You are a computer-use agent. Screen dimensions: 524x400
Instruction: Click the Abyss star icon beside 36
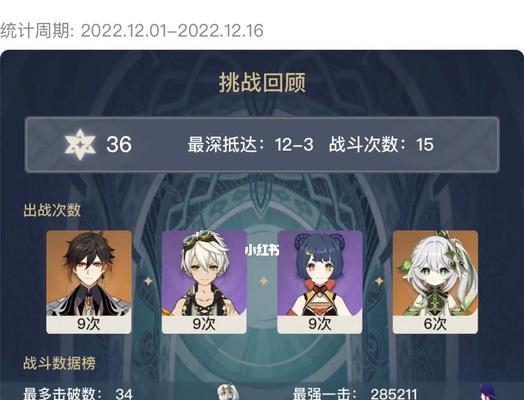point(80,144)
